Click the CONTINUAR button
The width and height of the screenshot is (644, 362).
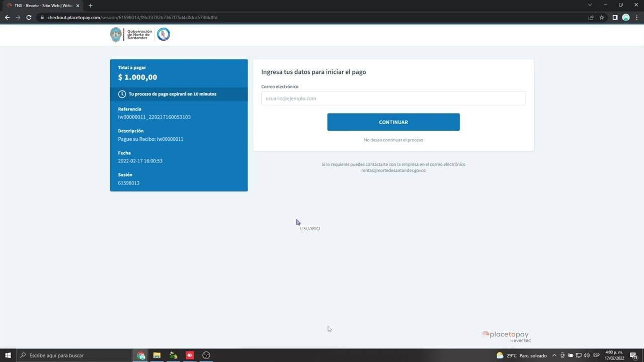[393, 122]
